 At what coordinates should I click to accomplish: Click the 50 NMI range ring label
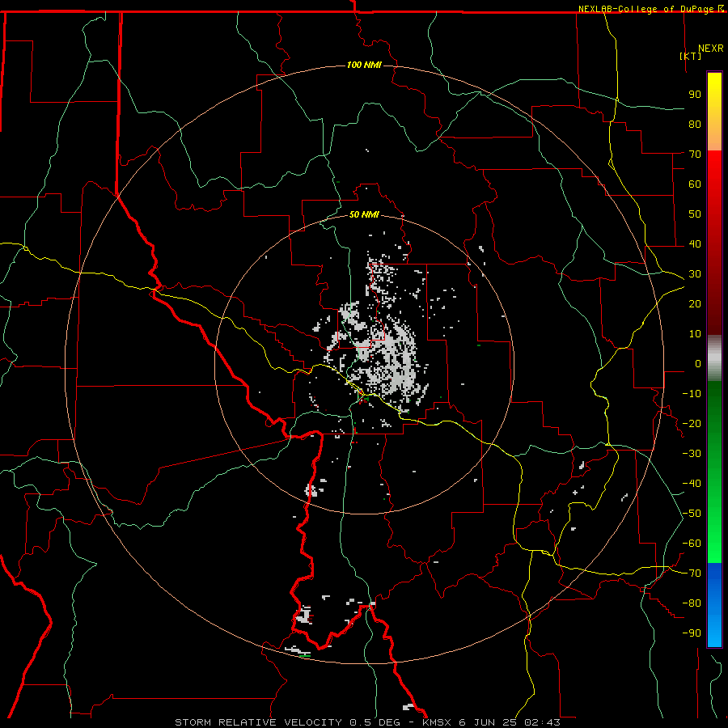pyautogui.click(x=364, y=214)
